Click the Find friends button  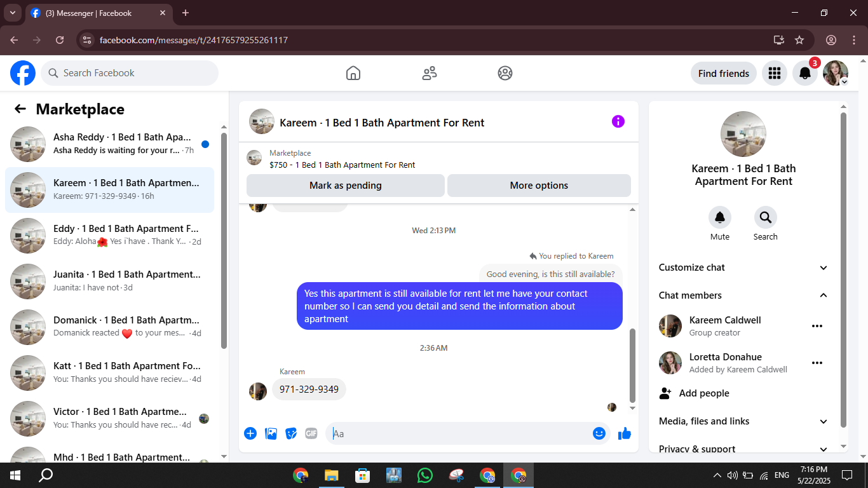724,73
